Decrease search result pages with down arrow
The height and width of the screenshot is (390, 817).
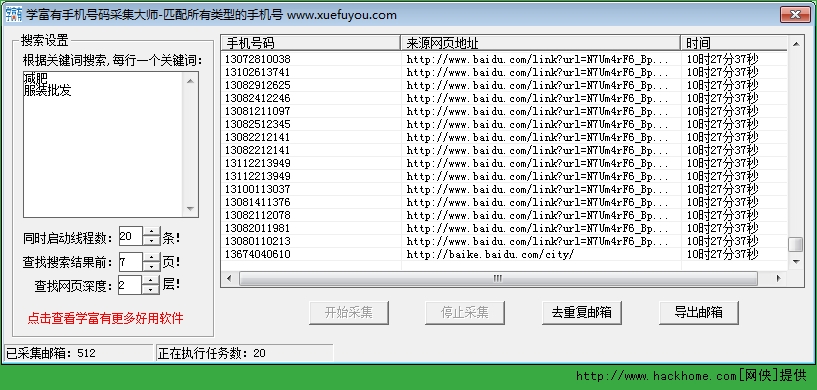click(151, 266)
